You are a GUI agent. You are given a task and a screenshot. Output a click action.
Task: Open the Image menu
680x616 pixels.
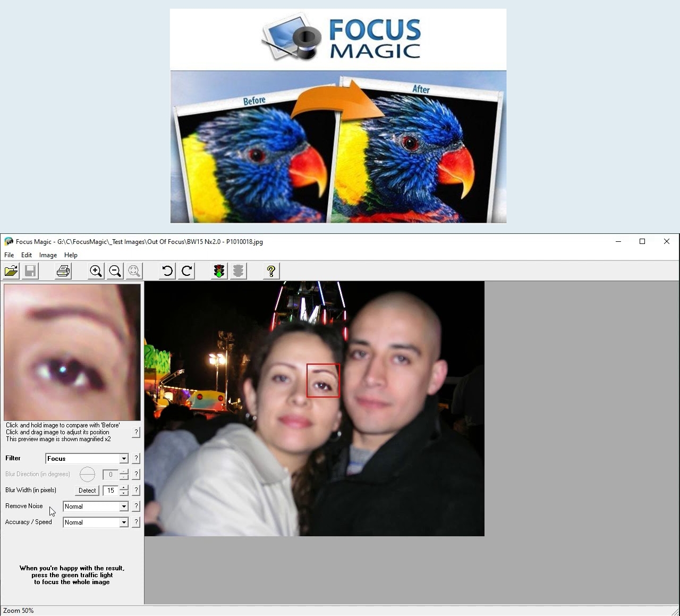click(48, 255)
